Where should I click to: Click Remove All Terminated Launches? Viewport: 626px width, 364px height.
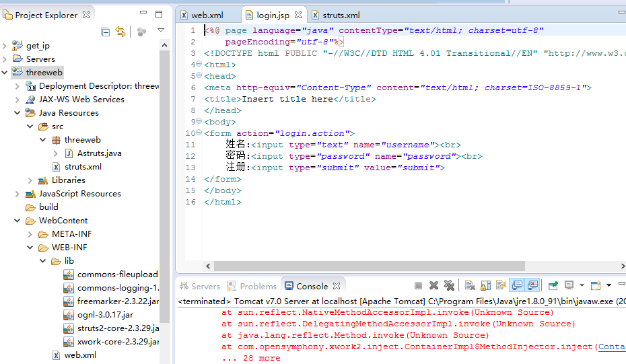pos(449,285)
